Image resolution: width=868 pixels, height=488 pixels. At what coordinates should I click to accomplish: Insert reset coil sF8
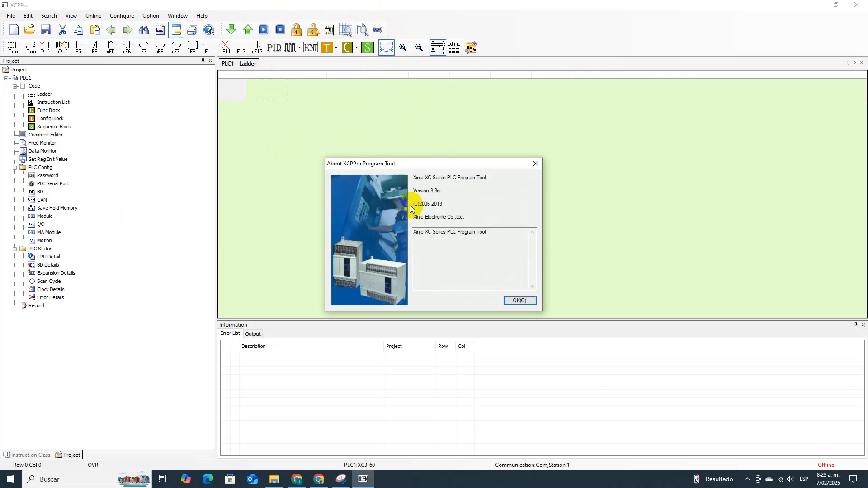(160, 47)
